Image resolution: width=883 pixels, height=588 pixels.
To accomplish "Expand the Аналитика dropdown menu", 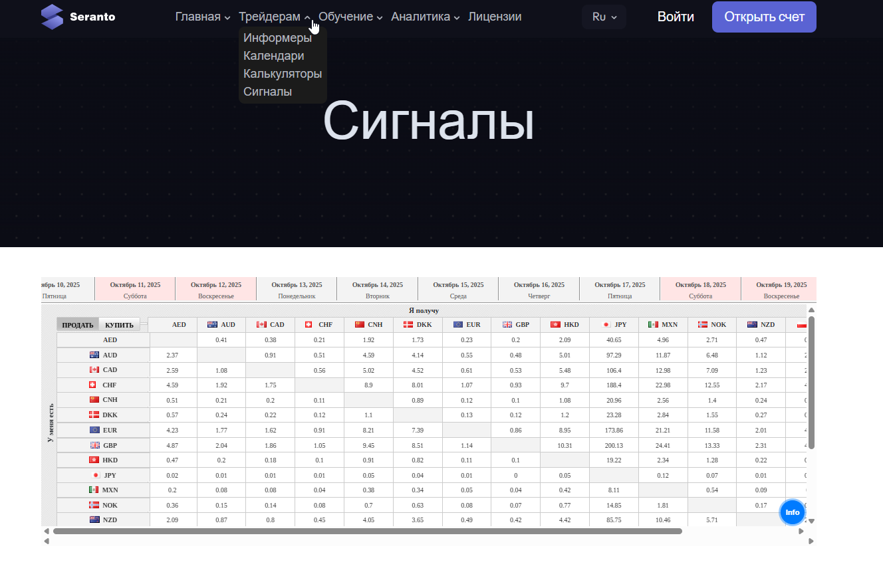I will (x=426, y=17).
